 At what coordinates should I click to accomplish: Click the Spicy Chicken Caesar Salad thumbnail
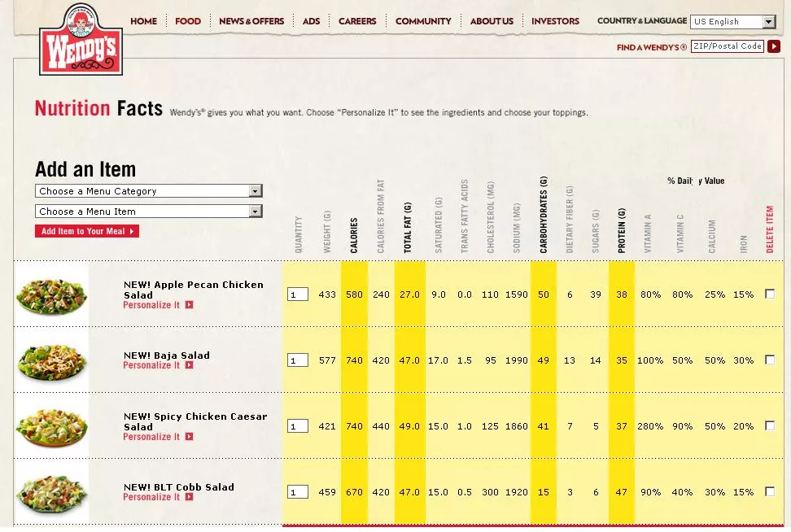[x=51, y=427]
